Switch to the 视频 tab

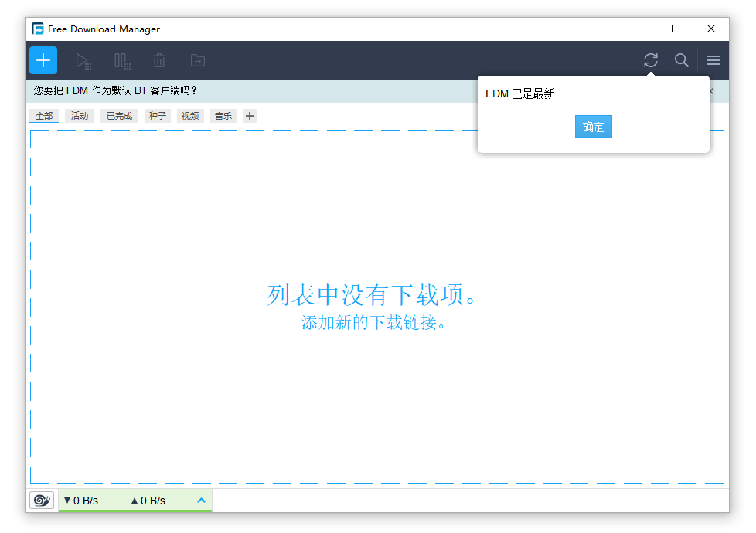coord(190,115)
